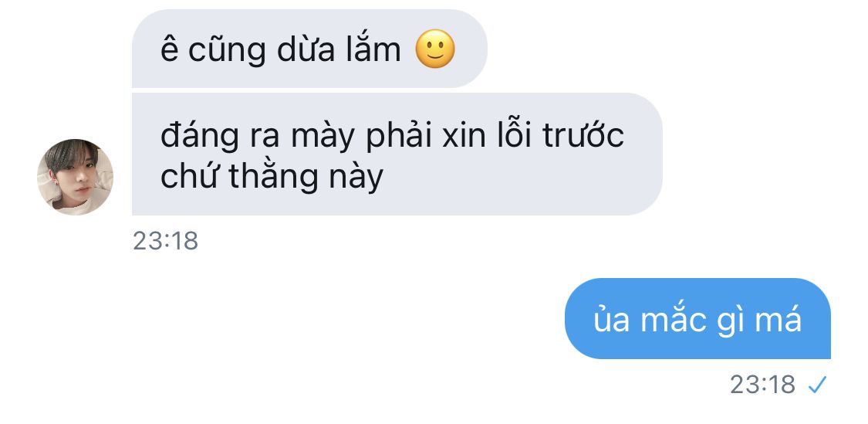Select the "ê cũng dừa lắm" message bubble
Viewport: 868px width, 424px height.
click(x=309, y=48)
